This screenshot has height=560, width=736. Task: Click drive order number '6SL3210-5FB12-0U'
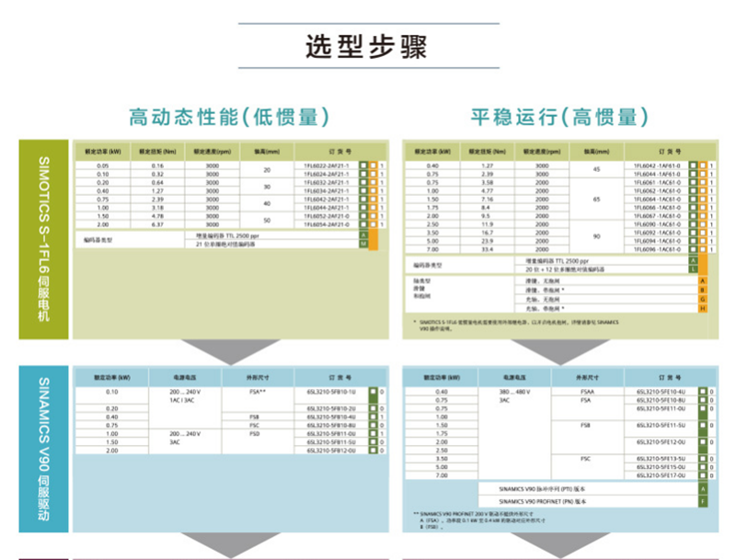point(331,451)
